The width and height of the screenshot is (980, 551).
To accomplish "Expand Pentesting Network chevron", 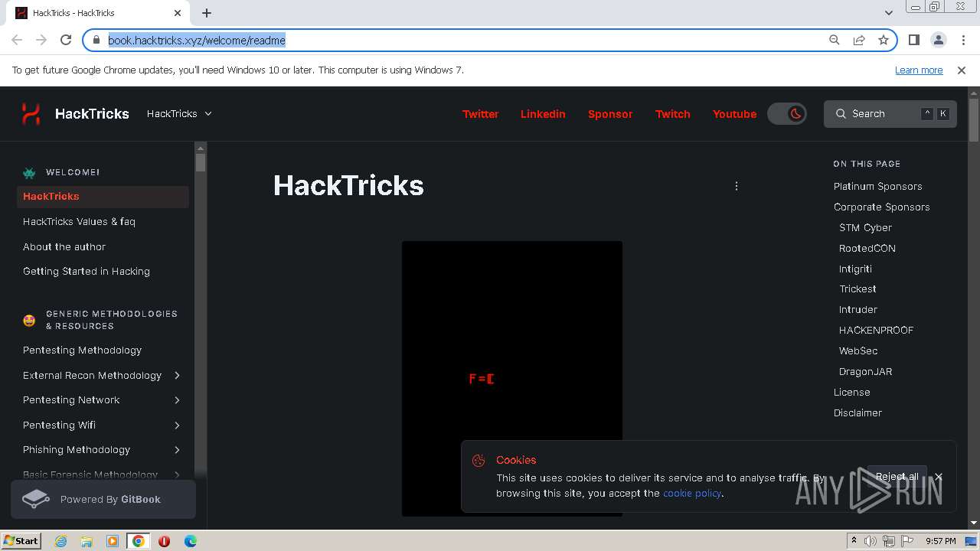I will (177, 399).
